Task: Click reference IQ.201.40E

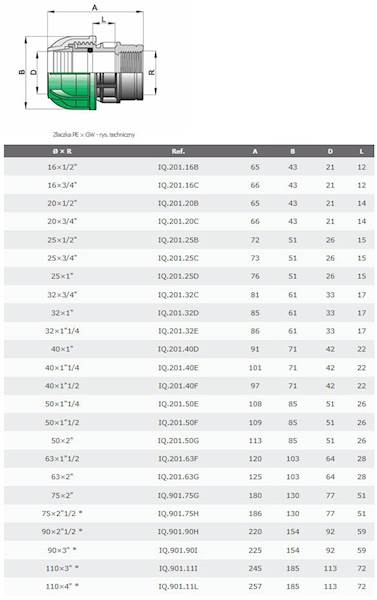Action: [x=178, y=367]
